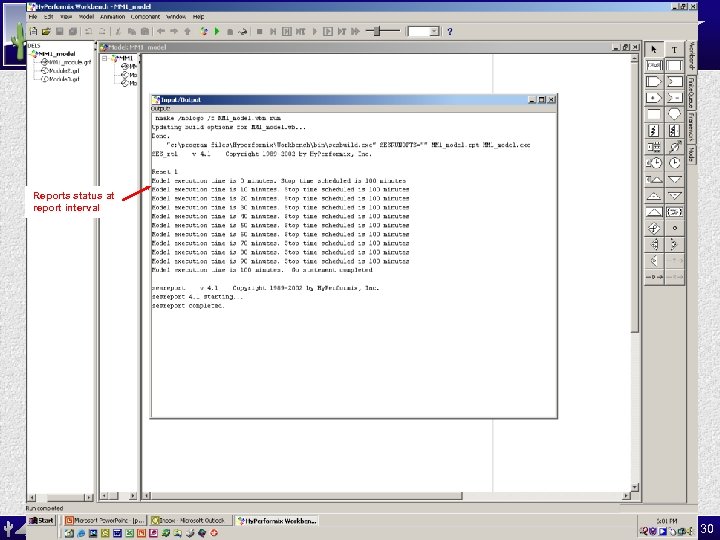Click the Input/Output window title bar
The image size is (720, 540).
coord(354,99)
